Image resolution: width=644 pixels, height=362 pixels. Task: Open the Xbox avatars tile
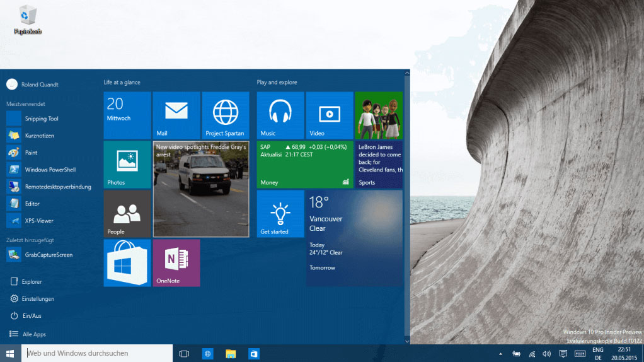(x=379, y=115)
